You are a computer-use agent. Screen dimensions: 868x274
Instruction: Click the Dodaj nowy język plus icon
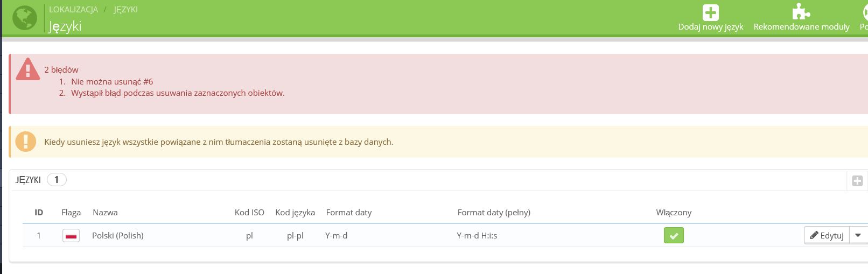tap(710, 12)
